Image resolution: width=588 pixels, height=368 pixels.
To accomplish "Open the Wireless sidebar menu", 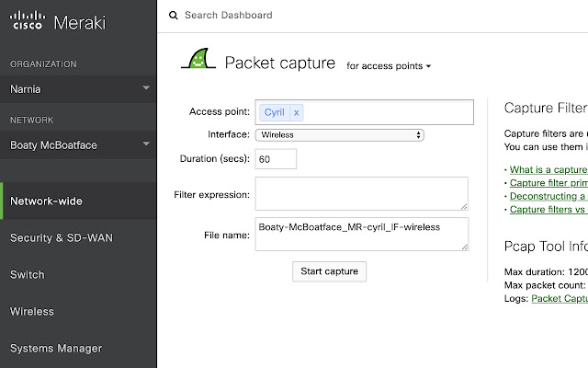I will point(78,311).
